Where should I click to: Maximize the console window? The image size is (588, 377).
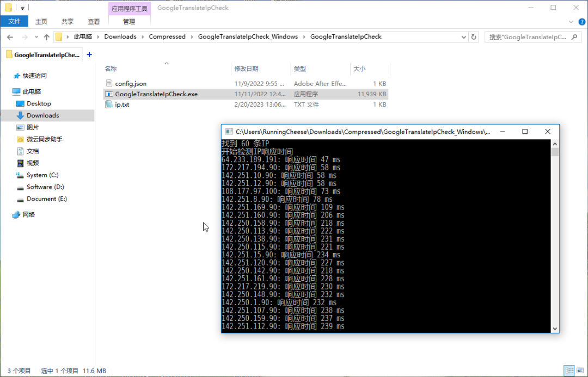525,132
